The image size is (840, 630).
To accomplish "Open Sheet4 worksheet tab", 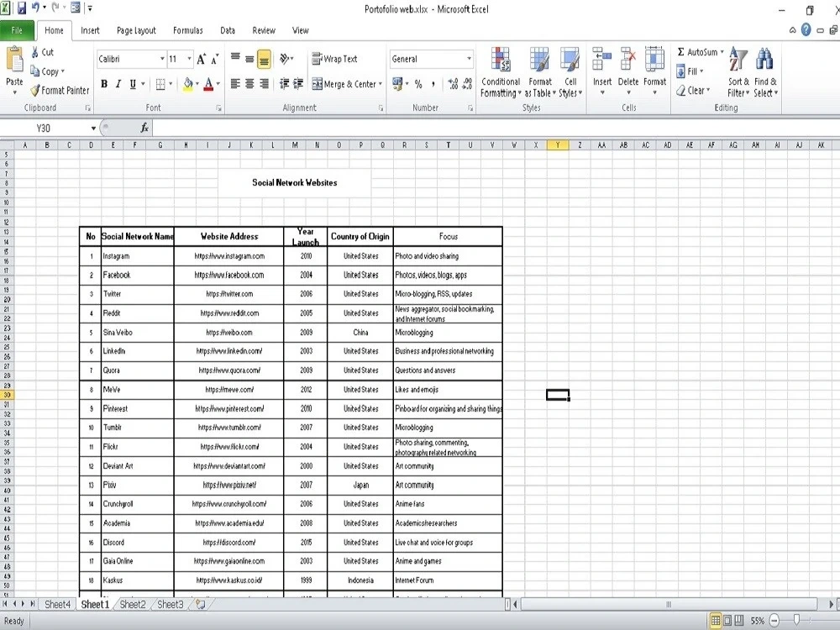I will [57, 604].
